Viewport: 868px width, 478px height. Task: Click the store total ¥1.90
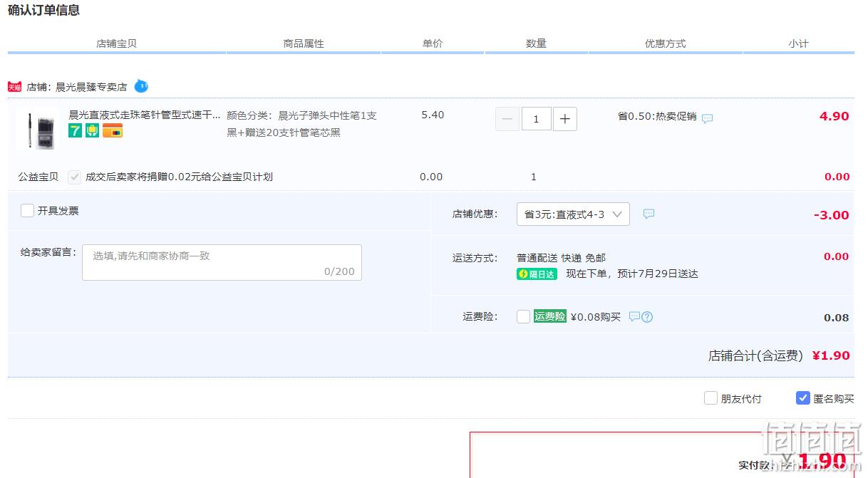click(831, 355)
